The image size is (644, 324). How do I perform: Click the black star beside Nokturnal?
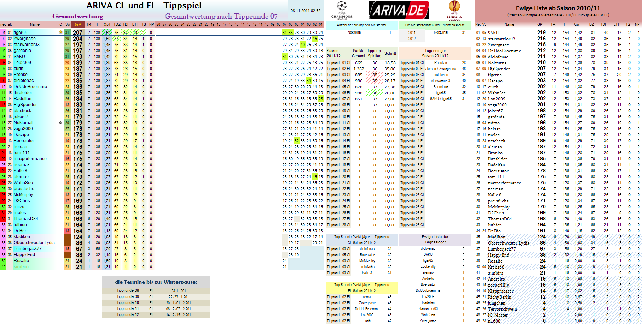[x=60, y=123]
